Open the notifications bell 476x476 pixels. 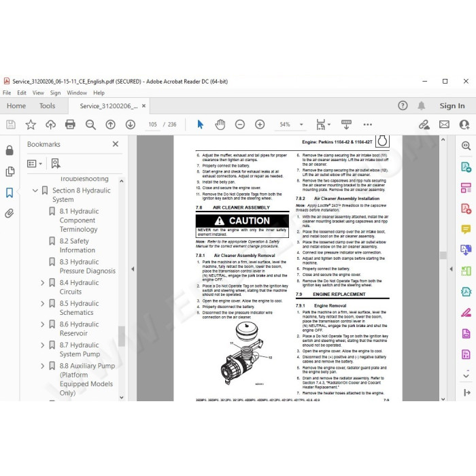(422, 105)
